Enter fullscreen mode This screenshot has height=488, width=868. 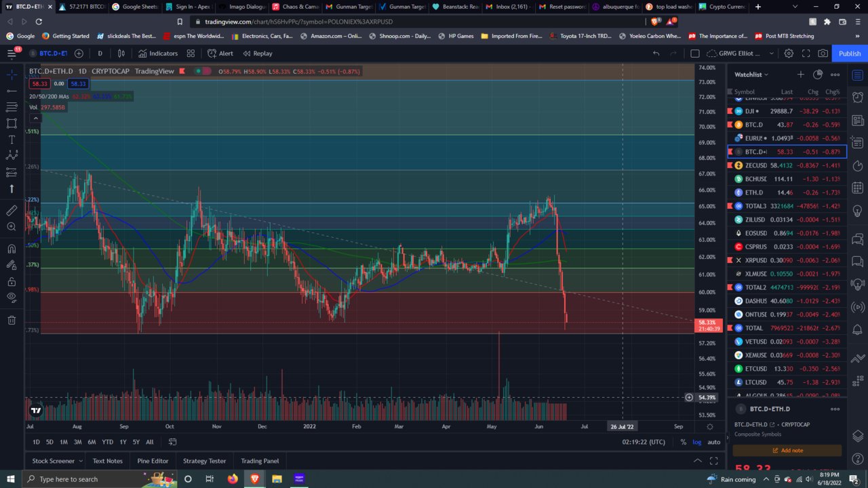[x=806, y=54]
